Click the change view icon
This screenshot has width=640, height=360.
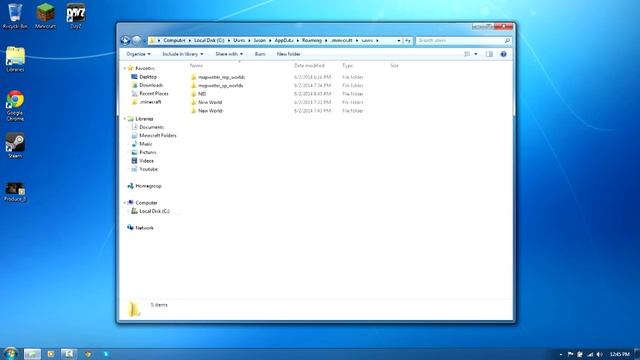click(467, 54)
